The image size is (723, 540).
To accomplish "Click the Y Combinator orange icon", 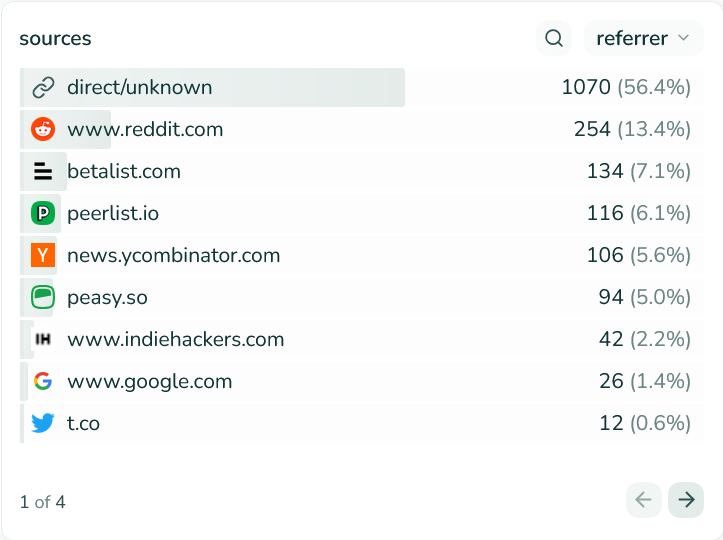I will click(x=43, y=256).
